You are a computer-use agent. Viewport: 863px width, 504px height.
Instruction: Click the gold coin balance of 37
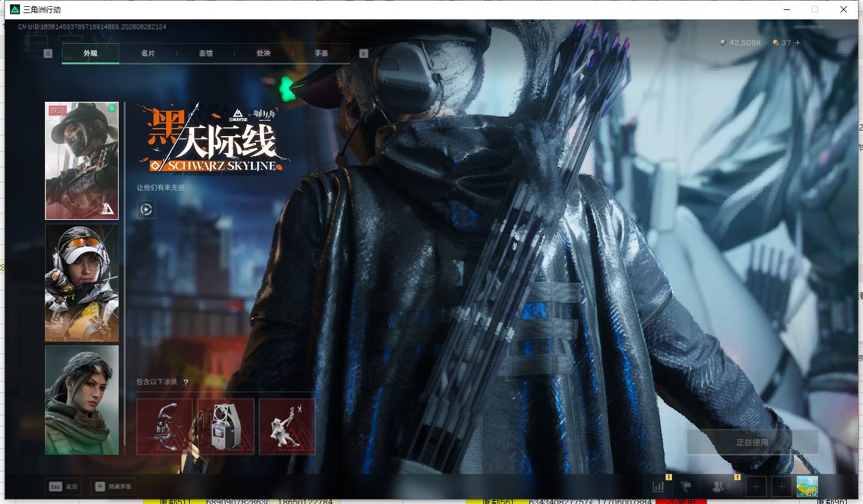coord(782,43)
